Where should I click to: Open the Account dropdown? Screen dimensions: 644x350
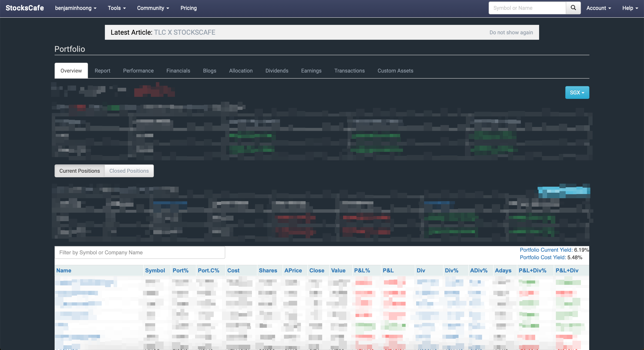click(598, 8)
